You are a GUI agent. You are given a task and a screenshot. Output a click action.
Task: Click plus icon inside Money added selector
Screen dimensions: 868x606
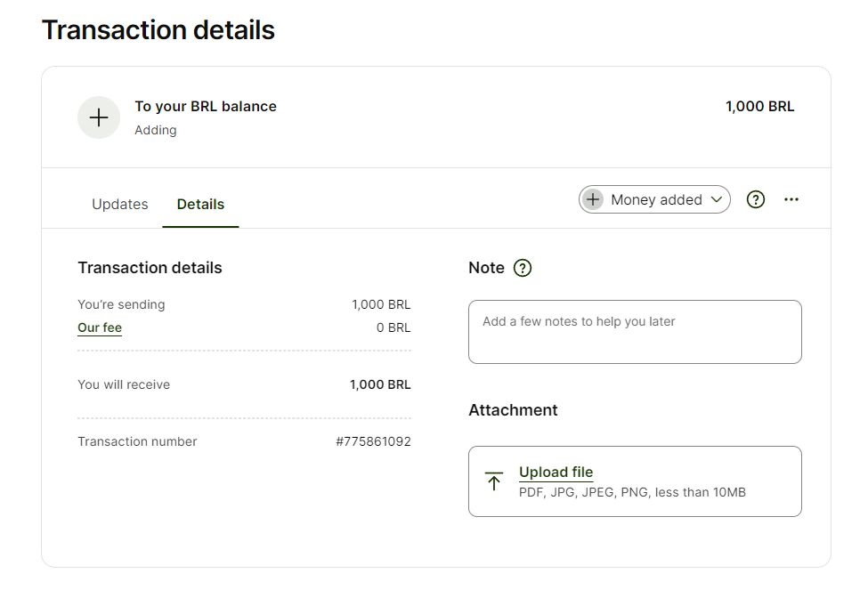point(593,199)
